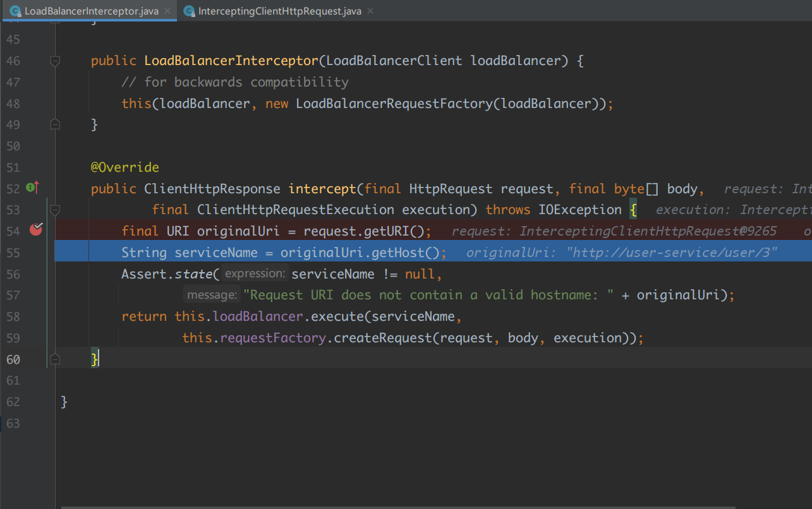Click line number 63 in the gutter
The image size is (812, 509).
click(x=13, y=423)
